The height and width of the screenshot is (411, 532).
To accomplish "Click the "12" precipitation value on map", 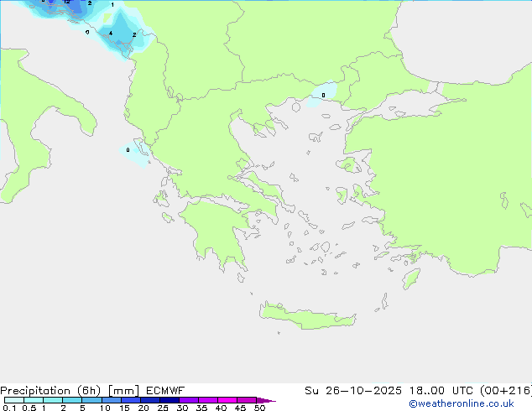I will click(67, 2).
